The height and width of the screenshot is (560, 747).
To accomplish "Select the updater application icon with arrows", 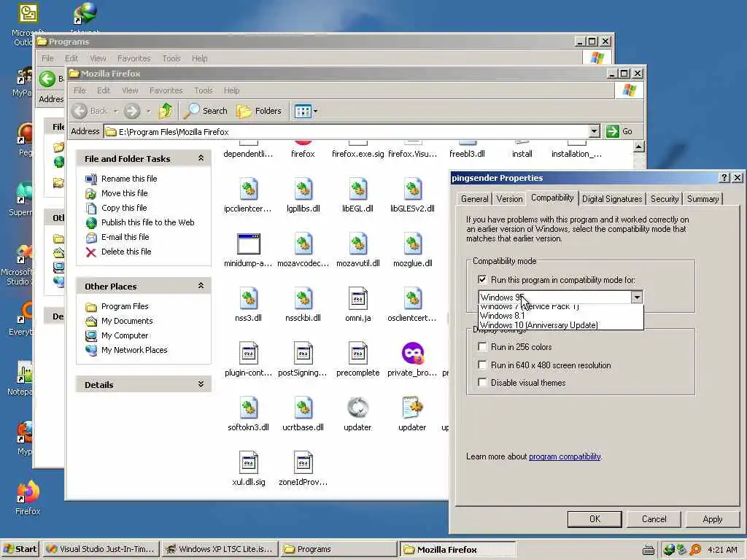I will 357,408.
